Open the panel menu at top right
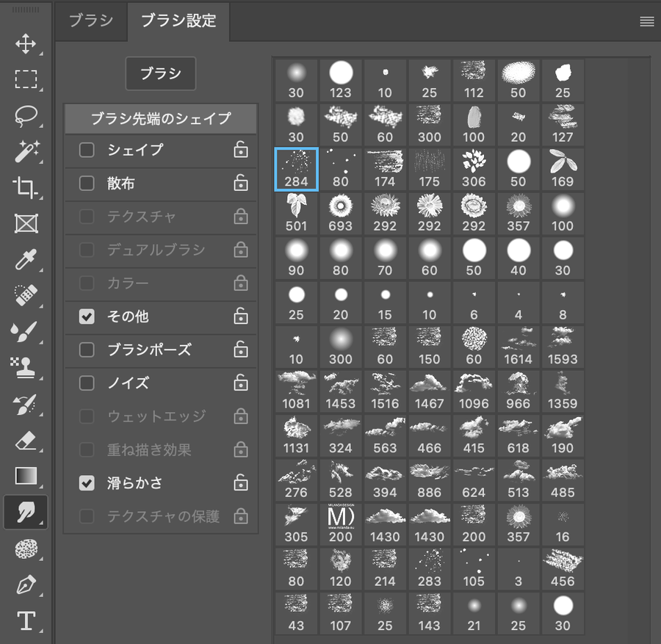Viewport: 661px width, 644px height. (646, 21)
